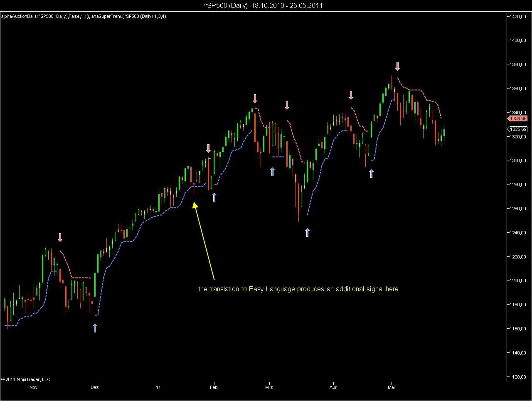Click the blue buy arrow in early March
532x401 pixels.
[x=272, y=172]
